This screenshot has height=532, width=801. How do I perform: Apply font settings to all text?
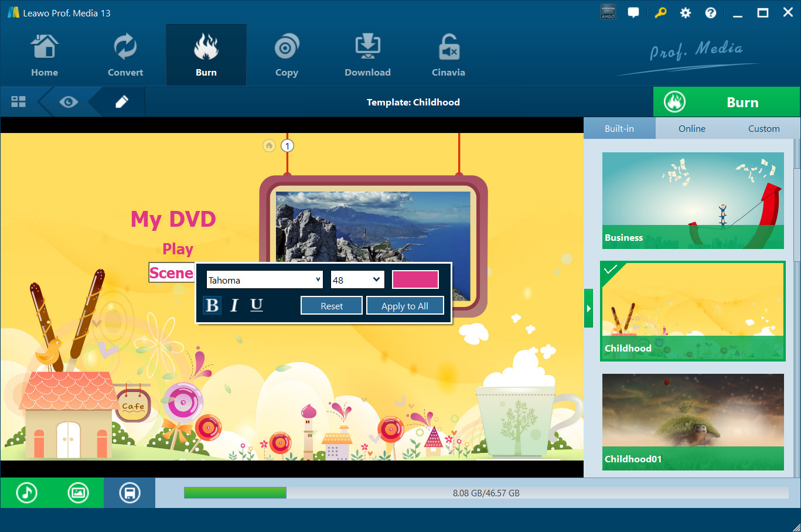pos(405,305)
